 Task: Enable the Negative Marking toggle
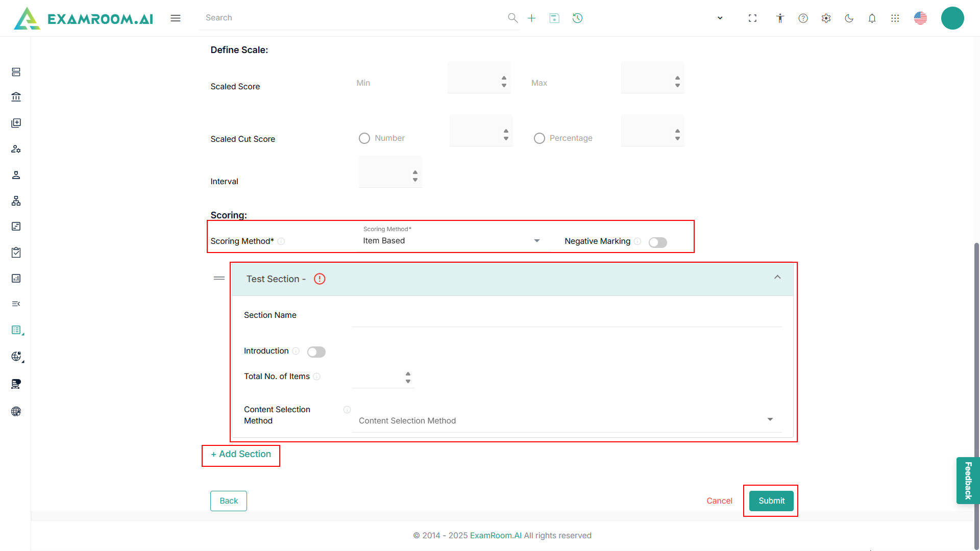[x=657, y=242]
